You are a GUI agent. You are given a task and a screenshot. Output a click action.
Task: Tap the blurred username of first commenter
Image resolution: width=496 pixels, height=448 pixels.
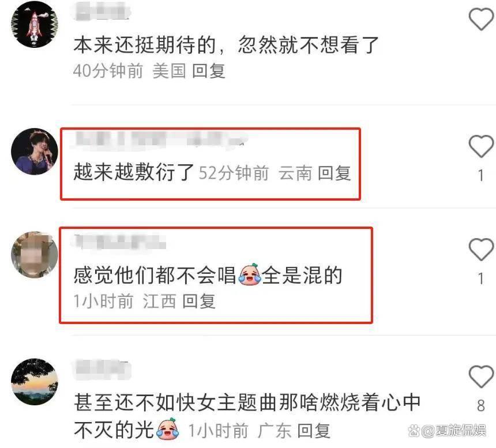tap(102, 12)
